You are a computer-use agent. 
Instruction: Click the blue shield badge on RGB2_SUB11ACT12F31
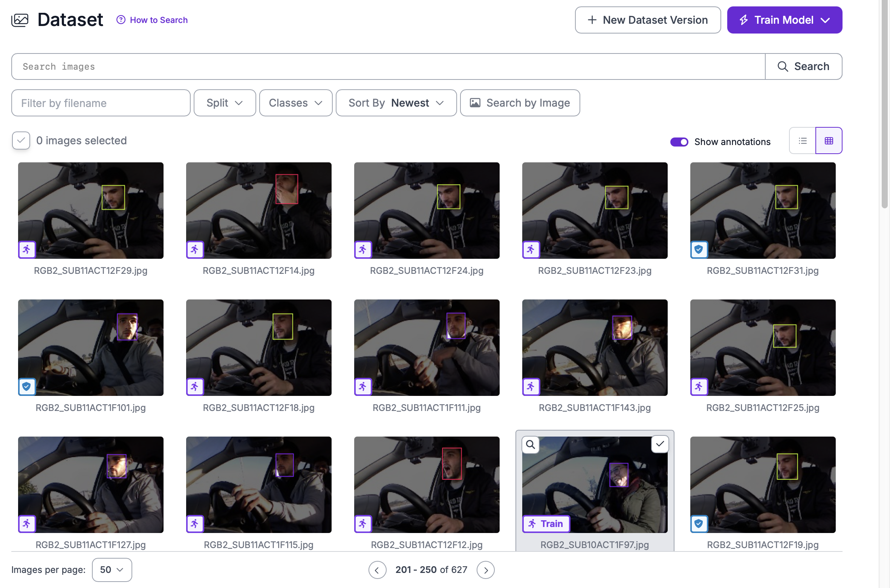point(699,249)
